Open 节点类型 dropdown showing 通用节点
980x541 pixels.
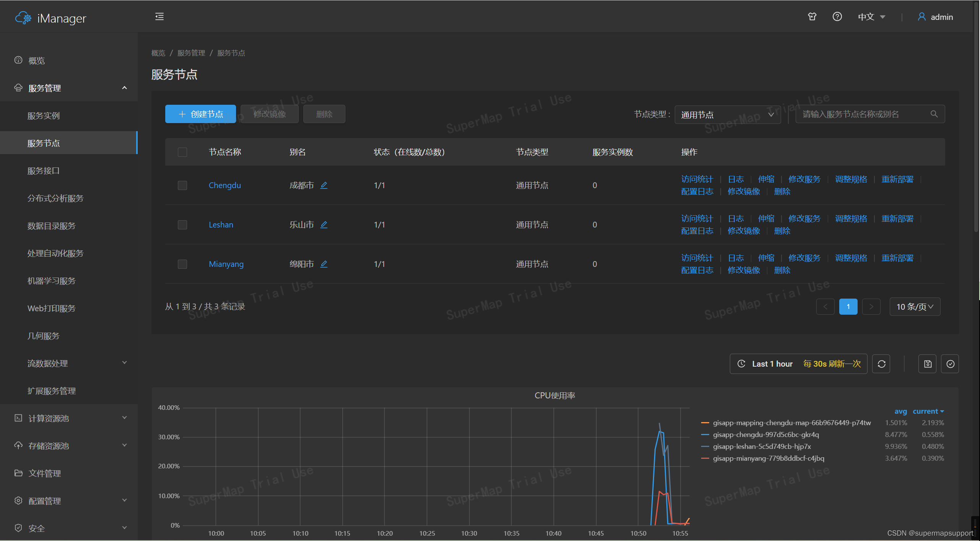coord(727,114)
